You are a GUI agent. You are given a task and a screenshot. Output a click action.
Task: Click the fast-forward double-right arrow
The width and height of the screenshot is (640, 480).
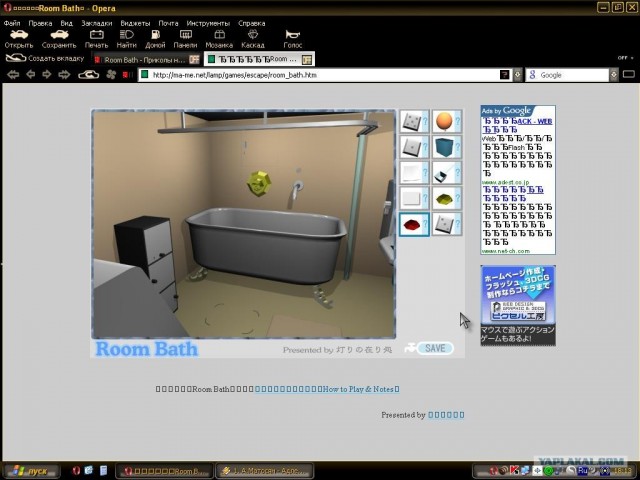64,74
